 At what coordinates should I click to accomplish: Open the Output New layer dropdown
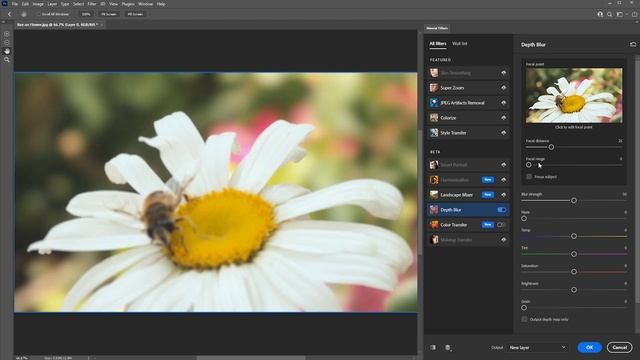pyautogui.click(x=538, y=348)
